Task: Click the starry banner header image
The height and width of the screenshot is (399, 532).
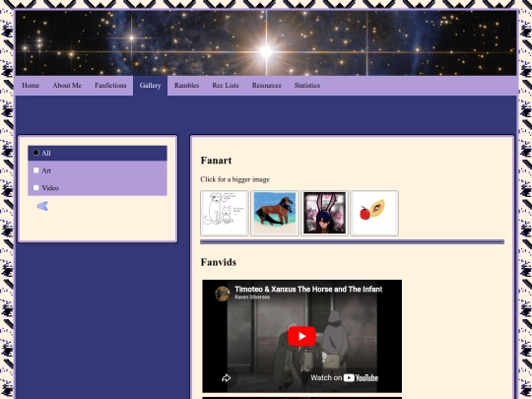Action: coord(266,43)
